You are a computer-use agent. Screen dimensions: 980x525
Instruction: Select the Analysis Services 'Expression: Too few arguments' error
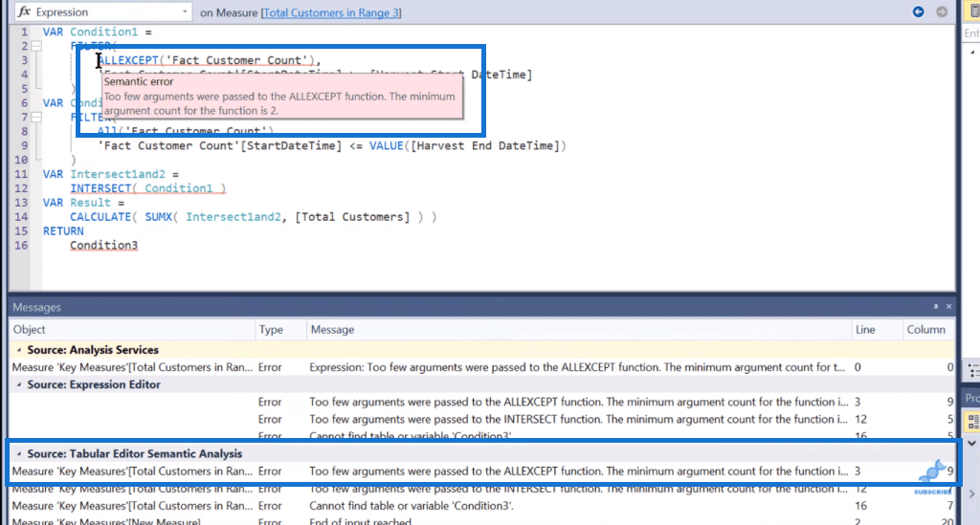click(482, 367)
